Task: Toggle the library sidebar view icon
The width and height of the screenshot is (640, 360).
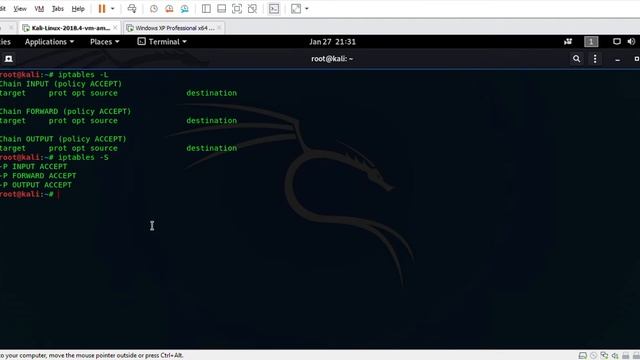Action: (206, 9)
